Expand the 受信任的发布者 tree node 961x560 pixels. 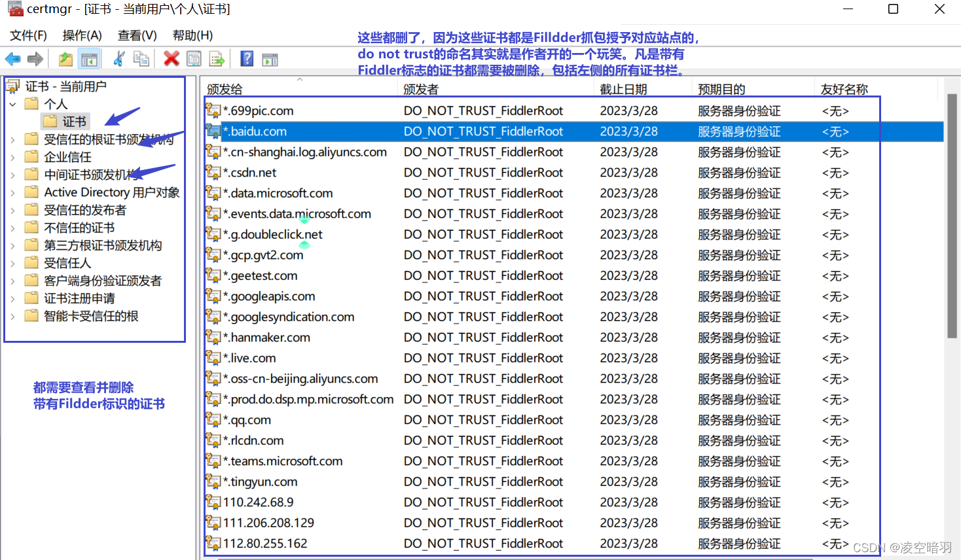[x=12, y=209]
